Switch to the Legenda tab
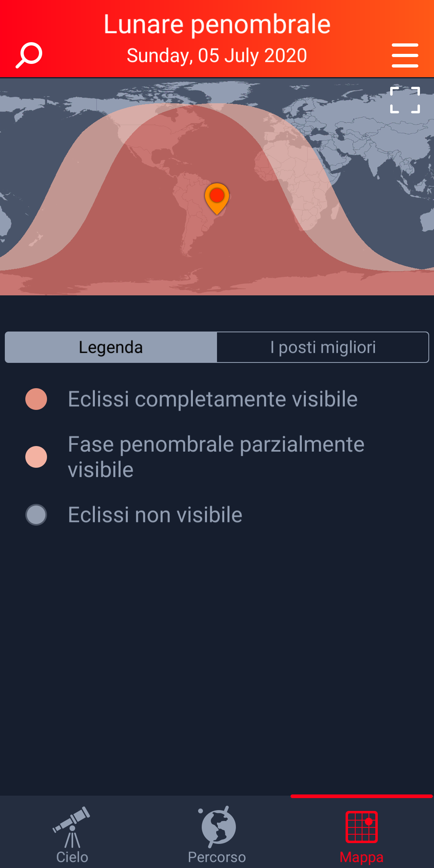The height and width of the screenshot is (868, 434). pos(111,347)
